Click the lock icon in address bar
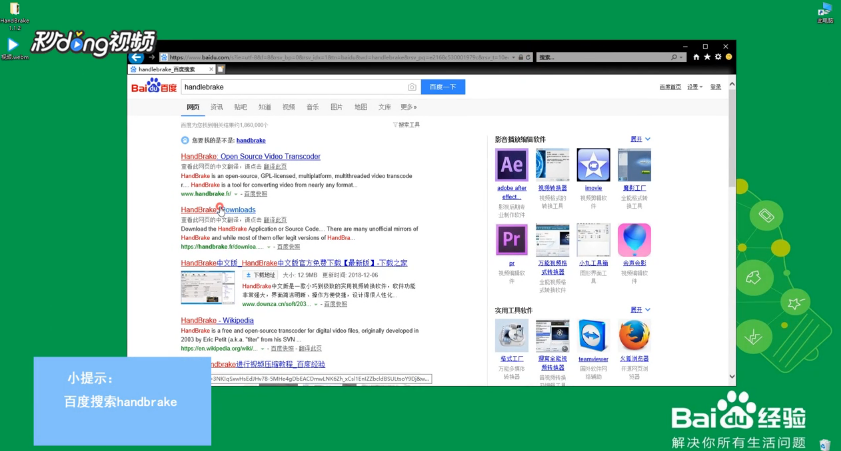841x451 pixels. tap(521, 57)
